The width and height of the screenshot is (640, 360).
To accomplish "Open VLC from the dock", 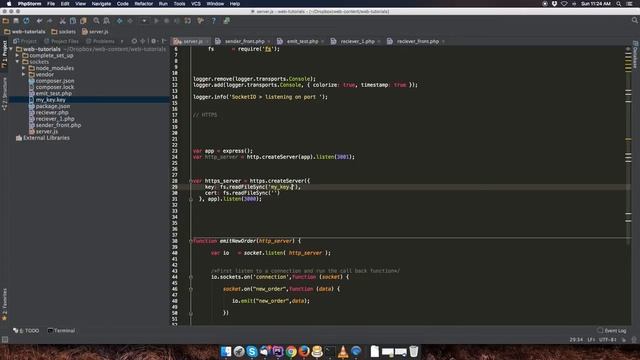I will [343, 351].
